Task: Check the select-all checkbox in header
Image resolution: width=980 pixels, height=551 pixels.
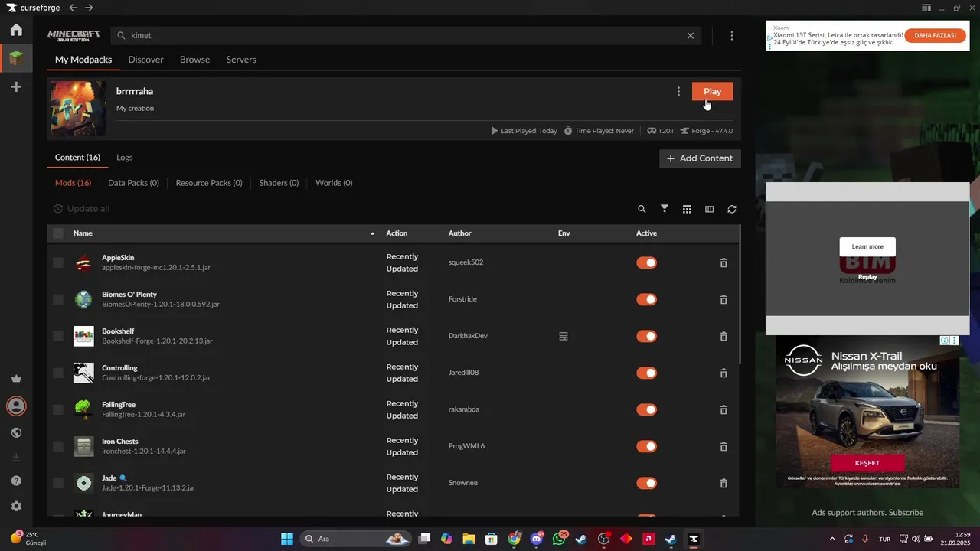Action: click(58, 233)
